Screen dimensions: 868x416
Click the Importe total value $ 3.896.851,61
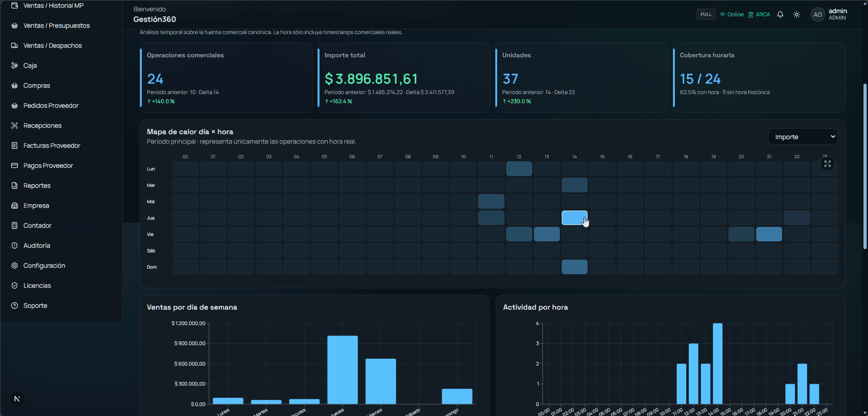tap(371, 79)
